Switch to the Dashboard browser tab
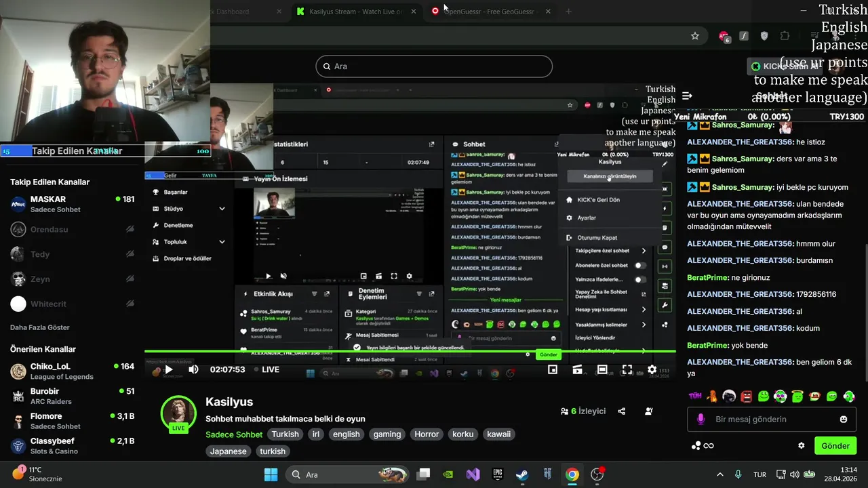 pos(248,12)
